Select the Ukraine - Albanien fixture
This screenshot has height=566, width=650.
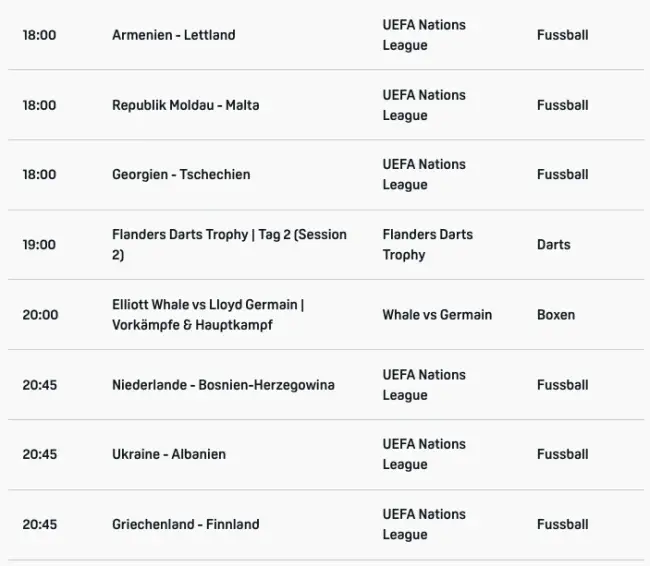169,454
